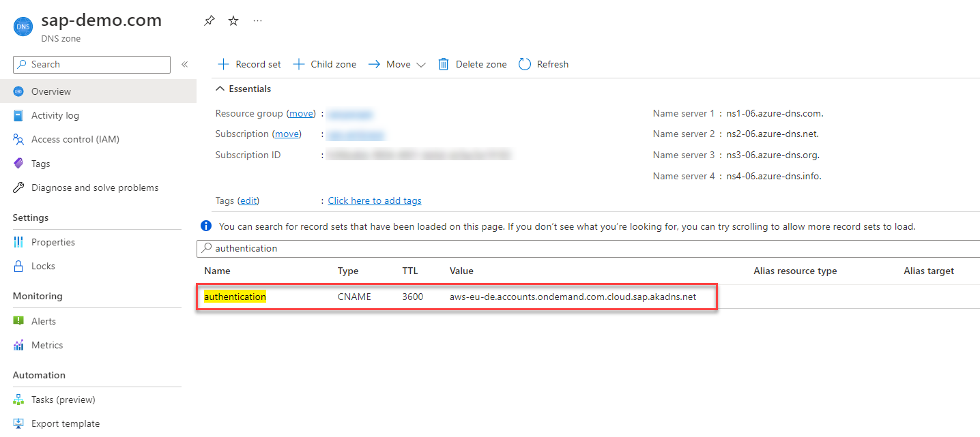The height and width of the screenshot is (437, 980).
Task: Click the Value column header
Action: 461,271
